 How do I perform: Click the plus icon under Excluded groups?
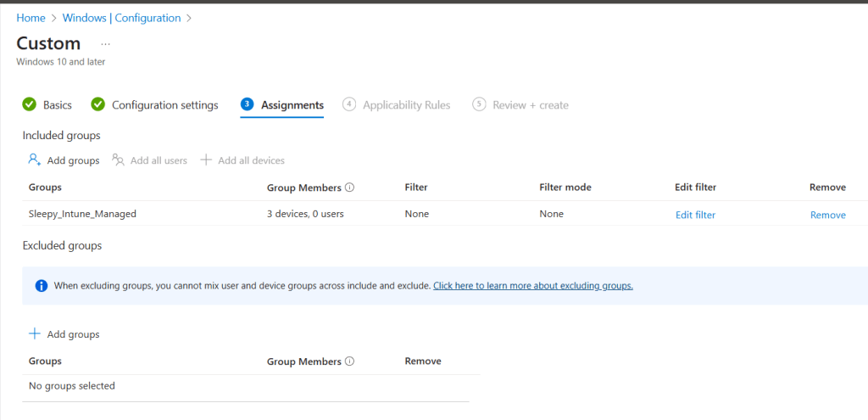click(35, 334)
